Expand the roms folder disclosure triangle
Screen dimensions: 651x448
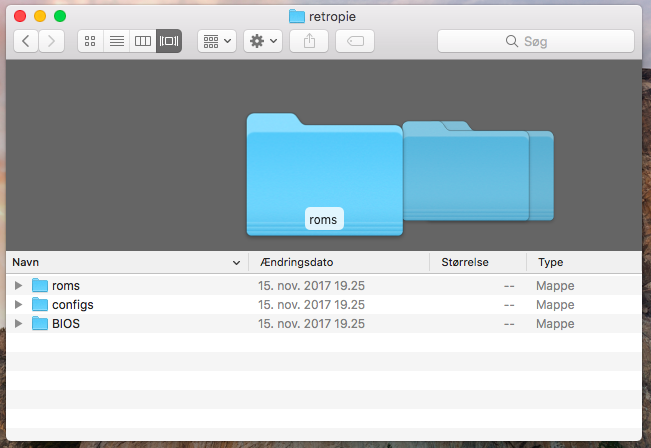point(18,286)
